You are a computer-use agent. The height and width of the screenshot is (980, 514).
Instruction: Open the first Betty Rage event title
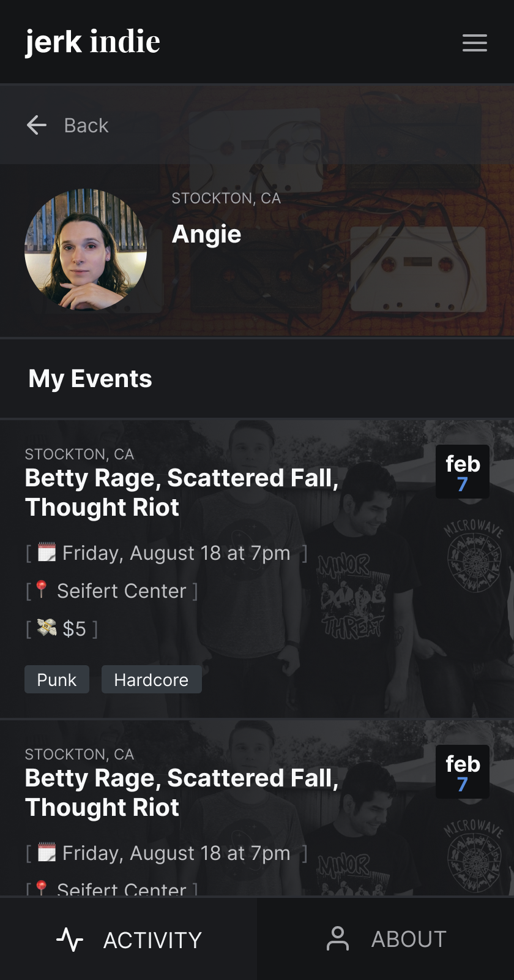click(x=182, y=492)
